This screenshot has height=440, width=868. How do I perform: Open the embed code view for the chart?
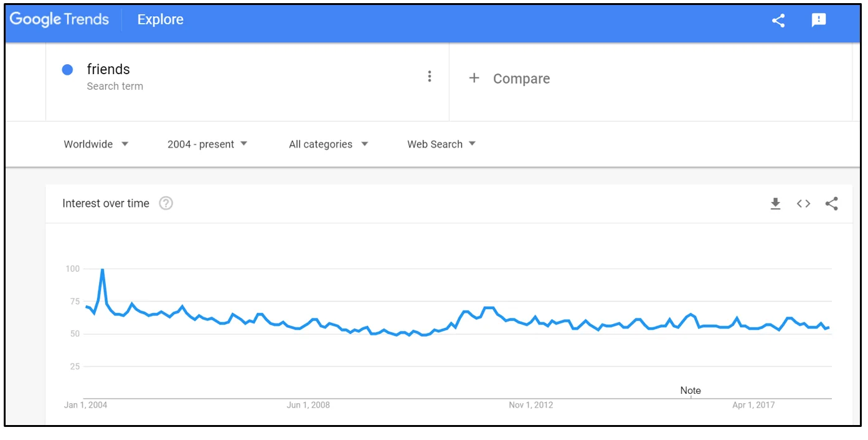click(x=803, y=203)
